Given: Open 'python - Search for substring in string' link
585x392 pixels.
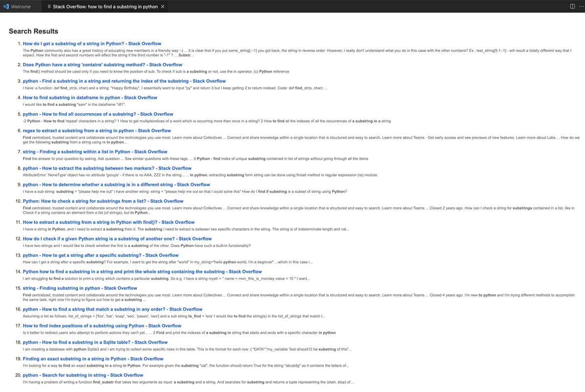Looking at the screenshot, I should pyautogui.click(x=83, y=375).
